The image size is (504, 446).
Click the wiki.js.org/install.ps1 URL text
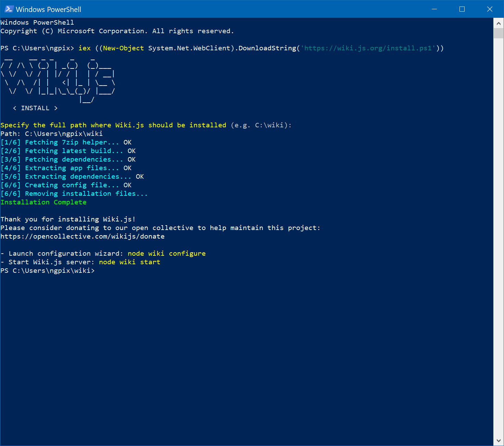370,48
